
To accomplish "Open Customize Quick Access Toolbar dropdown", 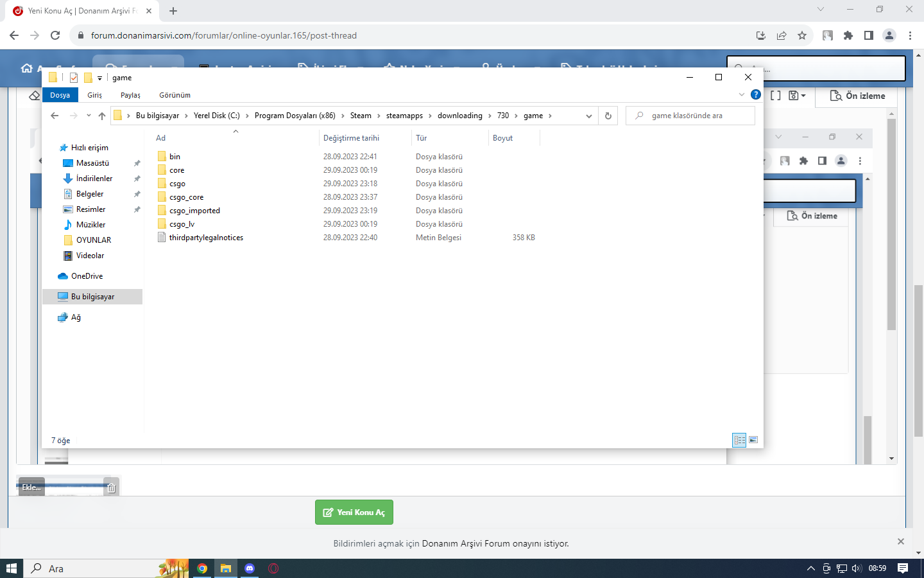I will tap(99, 78).
